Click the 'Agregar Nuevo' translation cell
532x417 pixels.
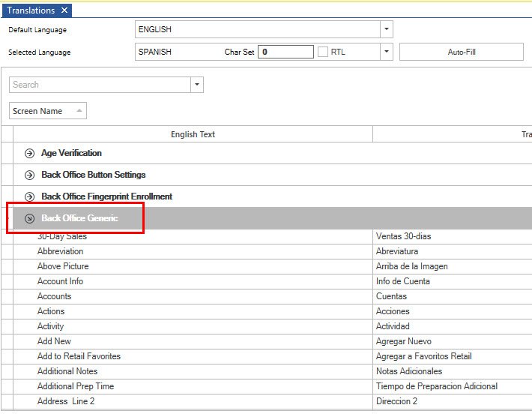tap(403, 341)
